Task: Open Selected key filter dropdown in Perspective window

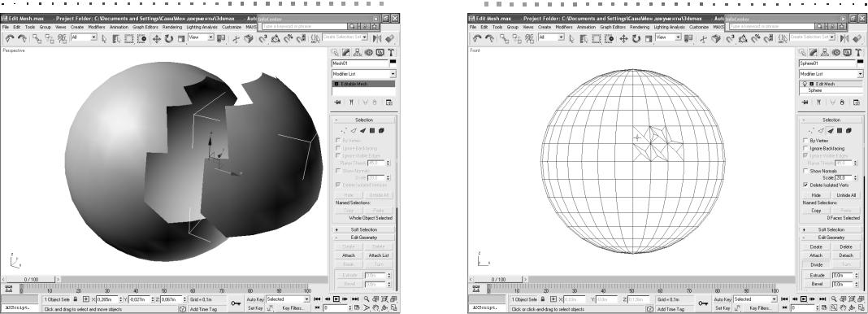Action: (306, 299)
